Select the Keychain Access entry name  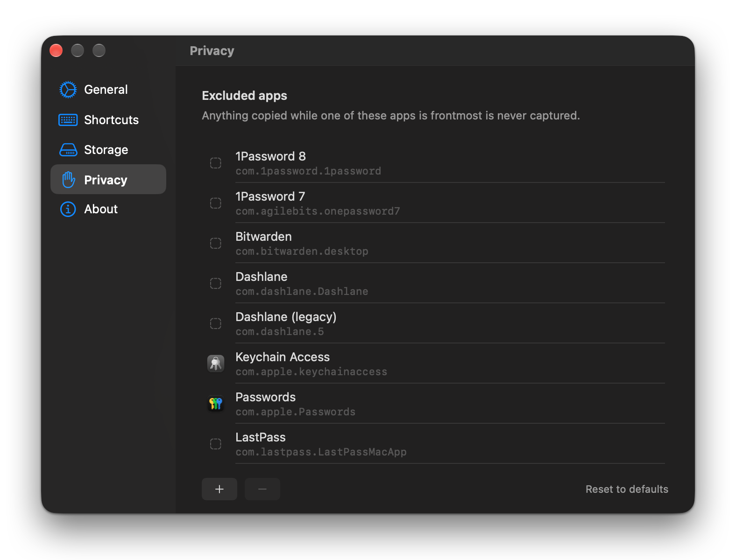283,357
